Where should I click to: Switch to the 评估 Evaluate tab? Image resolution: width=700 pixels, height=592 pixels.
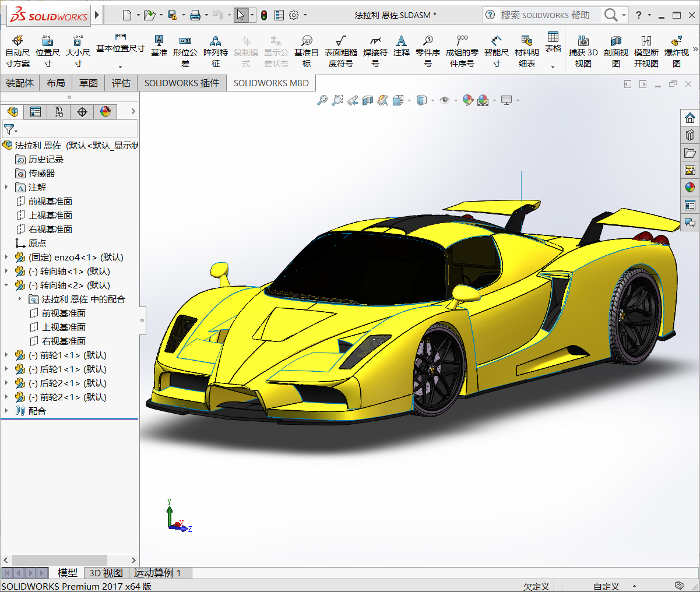(x=121, y=83)
